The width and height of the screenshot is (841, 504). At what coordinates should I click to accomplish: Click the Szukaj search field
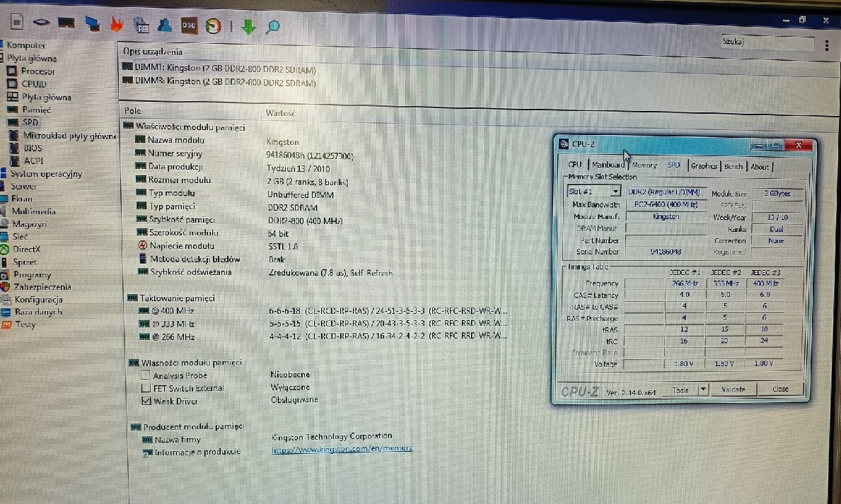pos(767,43)
